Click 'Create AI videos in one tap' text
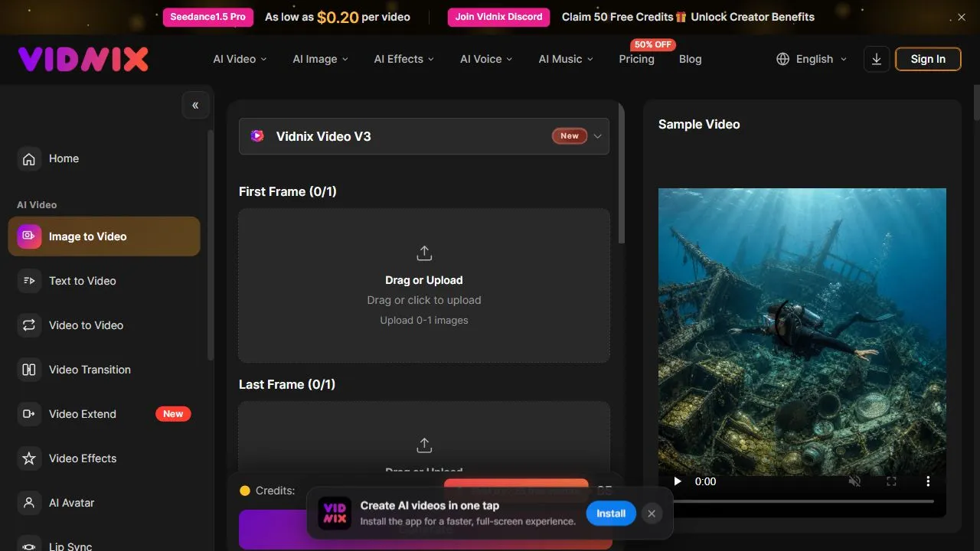The width and height of the screenshot is (980, 551). [430, 505]
